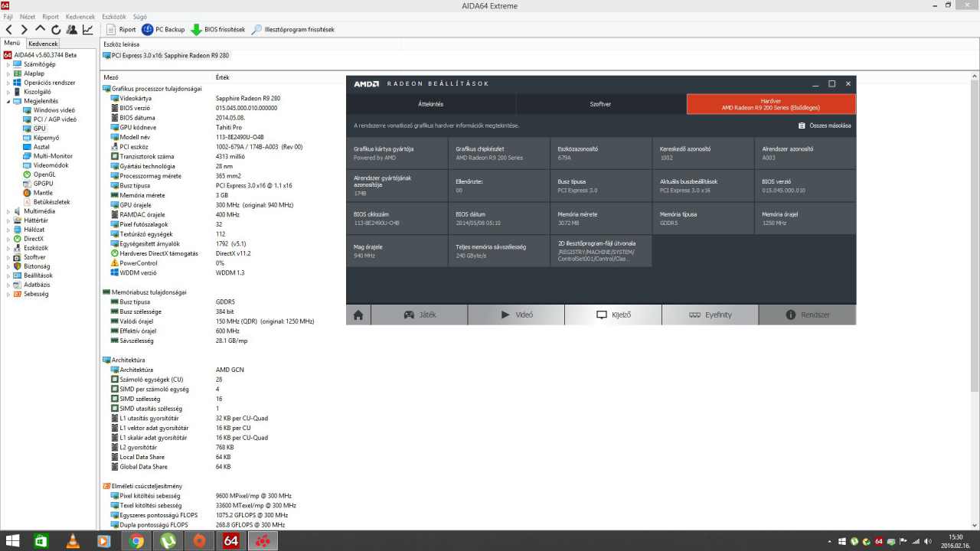Expand the Sebesség tree node

tap(8, 294)
